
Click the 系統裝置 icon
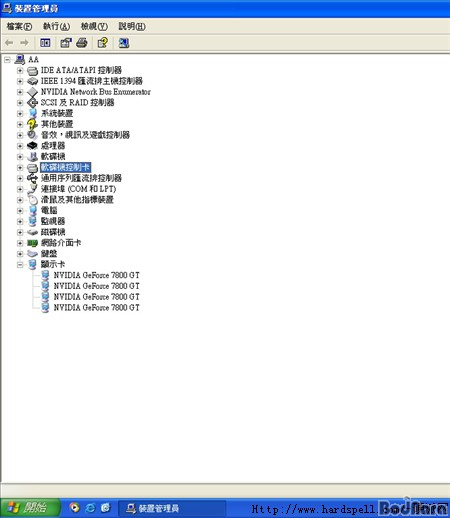[x=33, y=113]
